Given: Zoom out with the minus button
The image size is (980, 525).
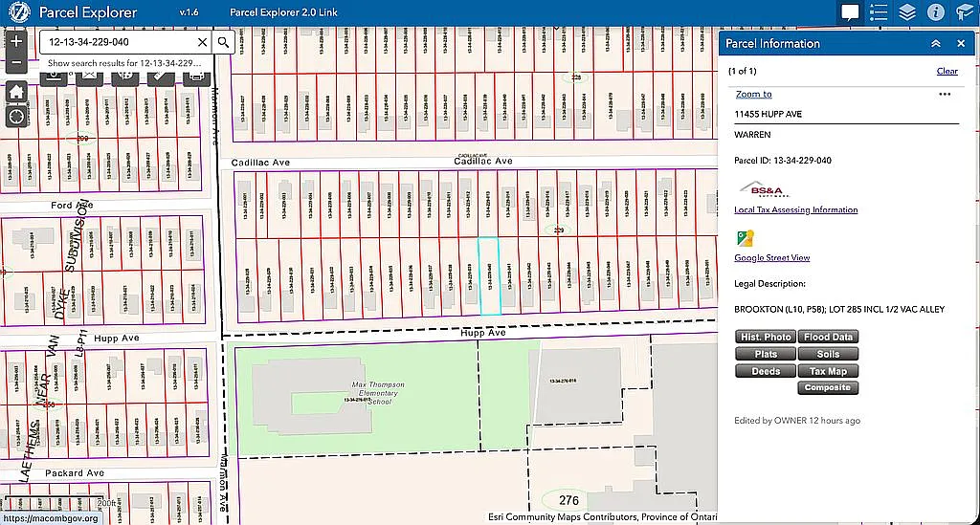Looking at the screenshot, I should pyautogui.click(x=16, y=62).
